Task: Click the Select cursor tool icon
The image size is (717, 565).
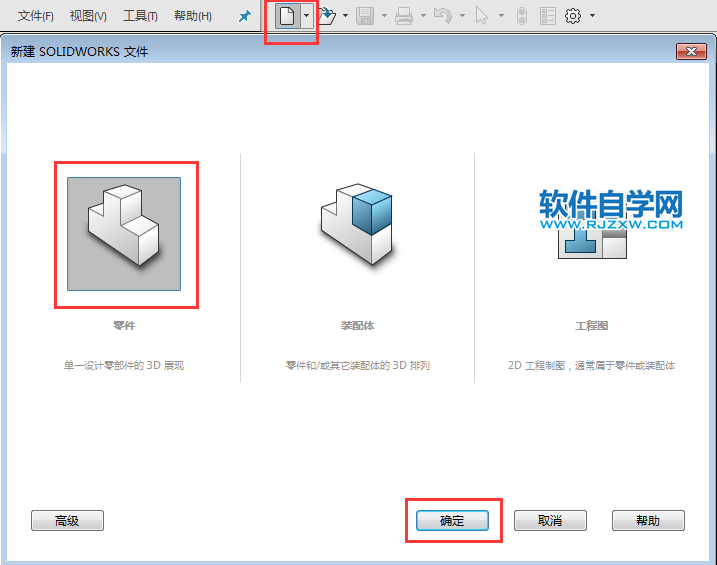Action: (x=482, y=16)
